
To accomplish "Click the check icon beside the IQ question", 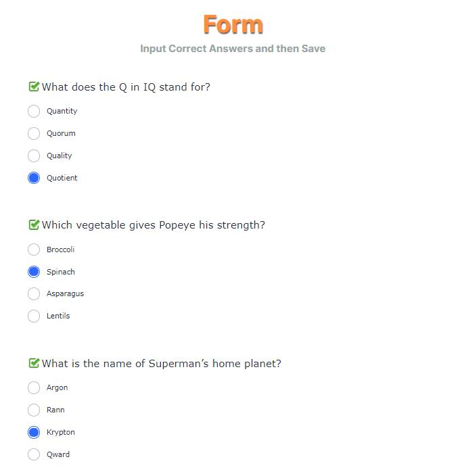I will pyautogui.click(x=34, y=87).
